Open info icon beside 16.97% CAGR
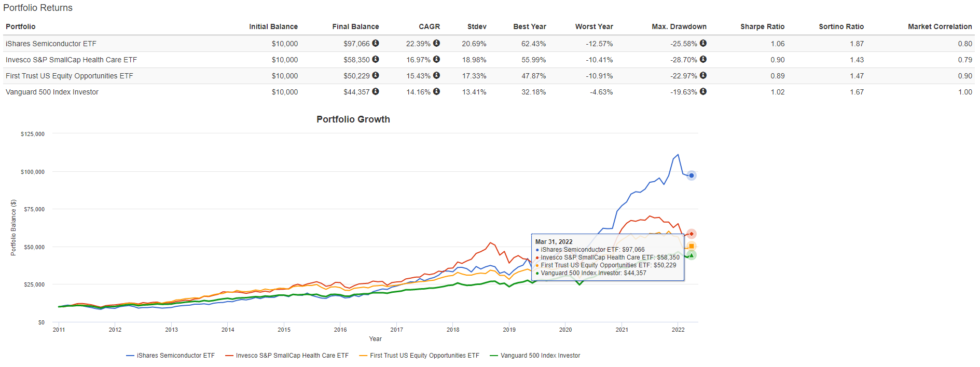Screen dimensions: 980x367 [436, 60]
